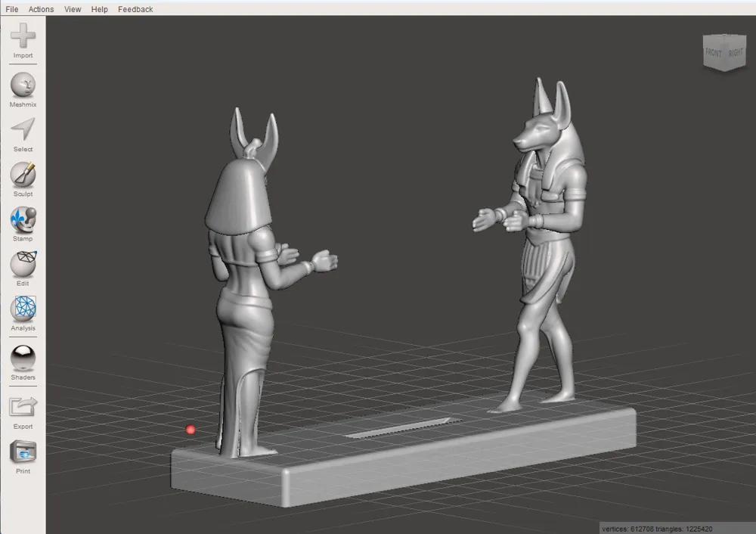756x534 pixels.
Task: Open the Actions menu
Action: 41,9
